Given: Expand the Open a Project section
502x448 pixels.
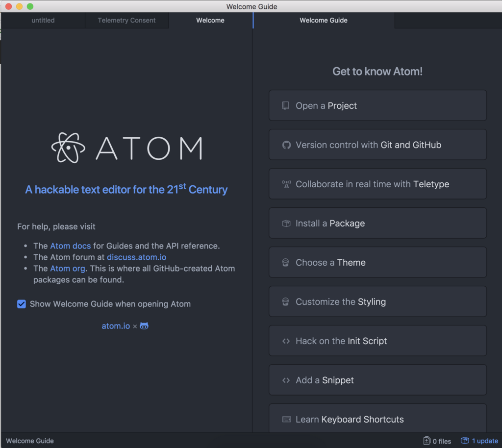Looking at the screenshot, I should pos(377,105).
